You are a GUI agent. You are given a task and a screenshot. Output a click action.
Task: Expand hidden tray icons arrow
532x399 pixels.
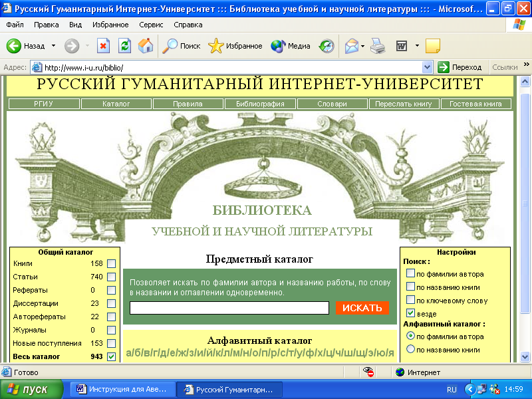(470, 389)
